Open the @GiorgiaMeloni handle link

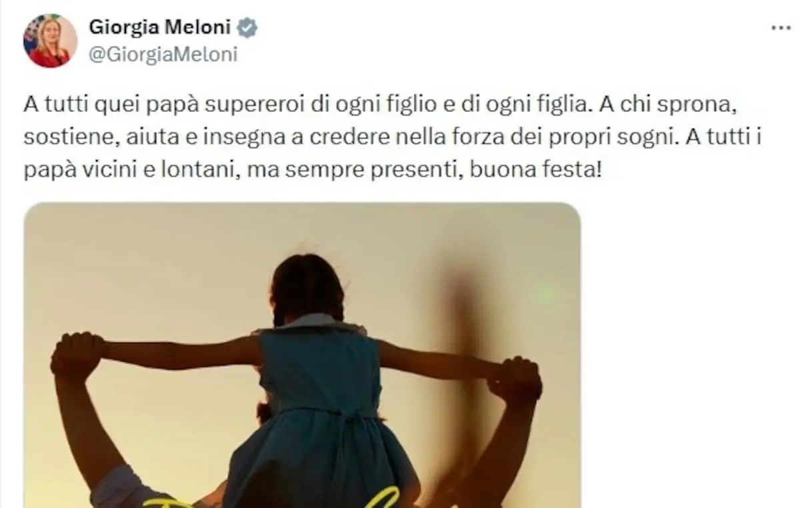click(x=163, y=55)
